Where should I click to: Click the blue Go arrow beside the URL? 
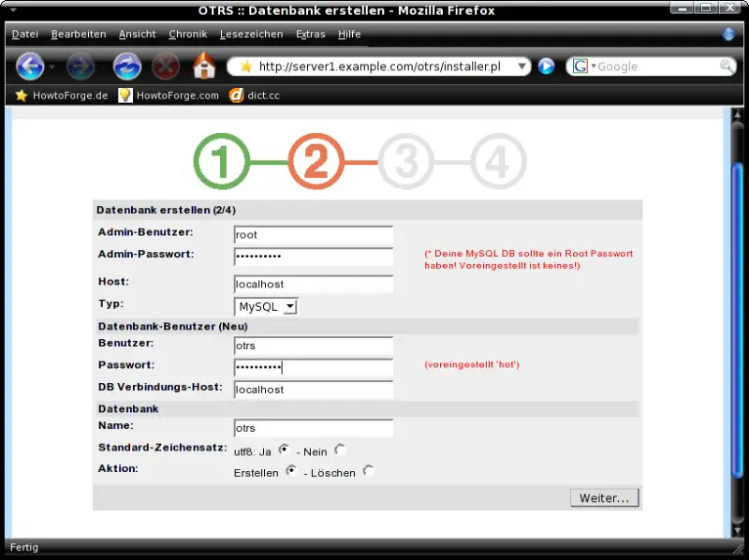546,66
